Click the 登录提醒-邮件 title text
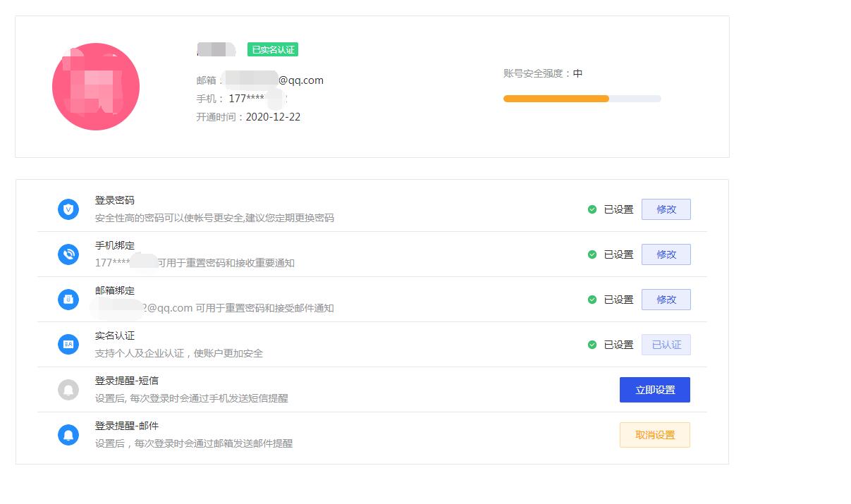 click(x=127, y=426)
